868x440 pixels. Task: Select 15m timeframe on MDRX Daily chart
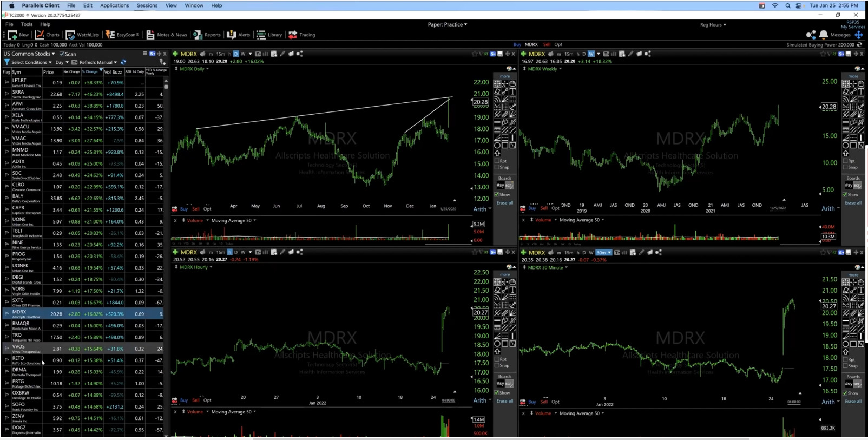(221, 54)
